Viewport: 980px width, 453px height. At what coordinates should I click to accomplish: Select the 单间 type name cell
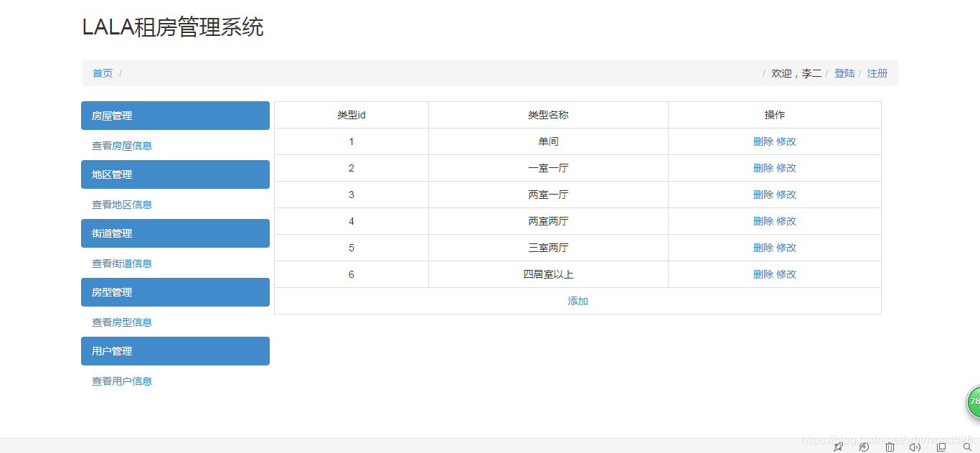(549, 141)
